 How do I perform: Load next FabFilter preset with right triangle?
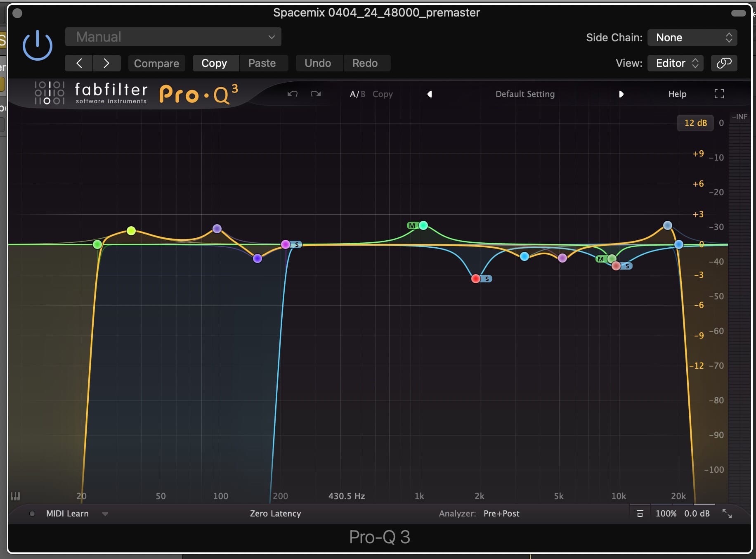621,94
